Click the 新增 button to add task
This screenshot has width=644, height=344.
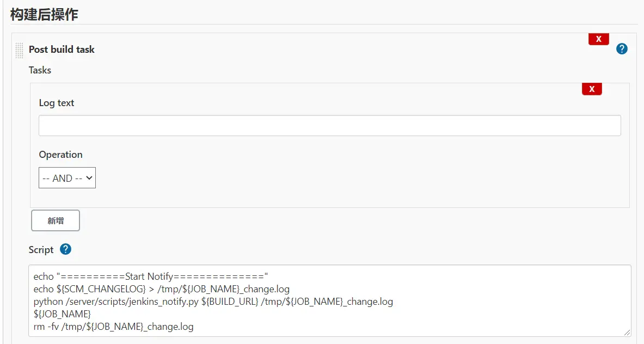click(x=56, y=220)
